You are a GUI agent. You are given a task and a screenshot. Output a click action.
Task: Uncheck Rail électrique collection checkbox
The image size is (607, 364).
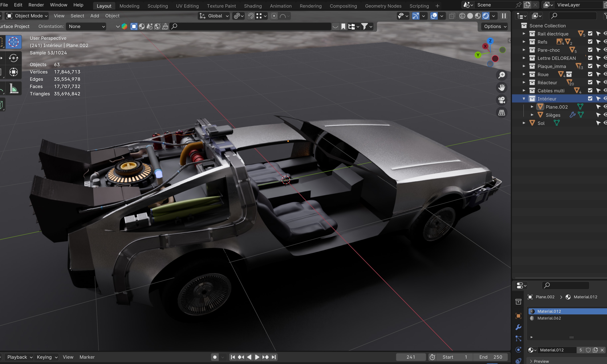[590, 34]
